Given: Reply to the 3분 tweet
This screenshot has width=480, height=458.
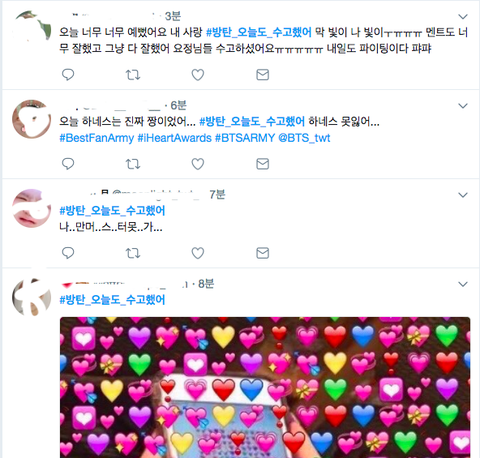Looking at the screenshot, I should (x=68, y=75).
